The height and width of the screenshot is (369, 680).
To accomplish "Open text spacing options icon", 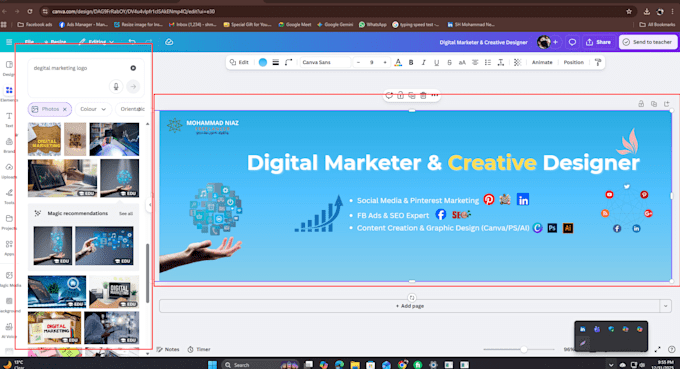I will [x=501, y=62].
